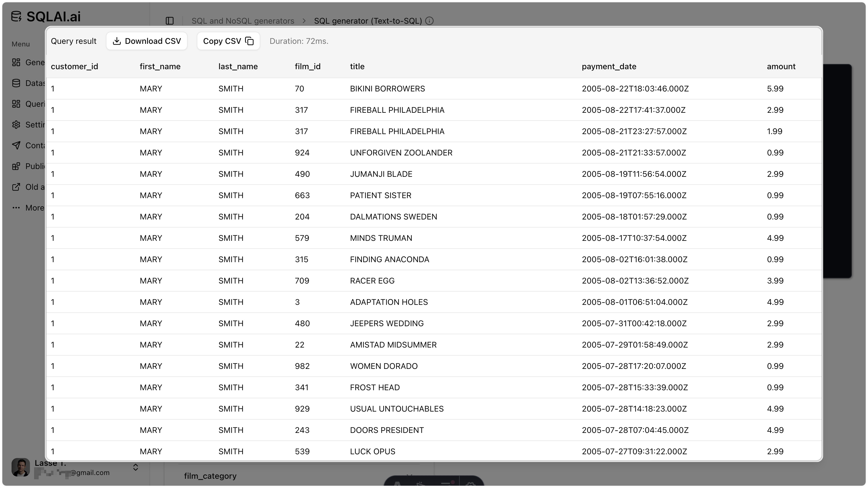Open the account switcher chevron near Lasse

coord(136,467)
